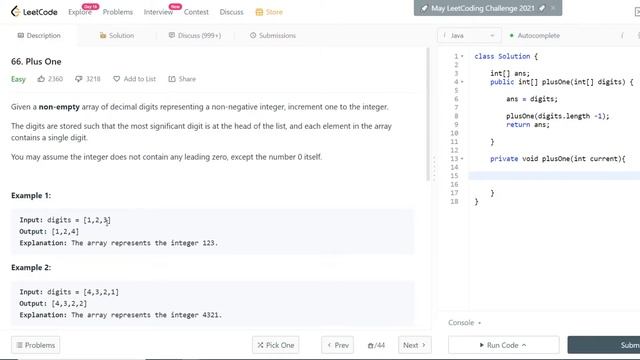Go to the Contest page
The image size is (640, 360).
coord(196,12)
